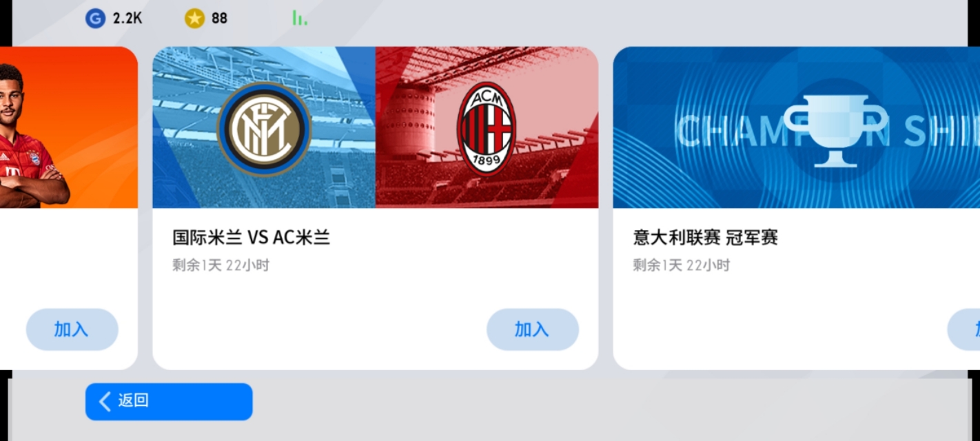Tap the 88 coin balance amount
This screenshot has height=441, width=980.
coord(219,19)
